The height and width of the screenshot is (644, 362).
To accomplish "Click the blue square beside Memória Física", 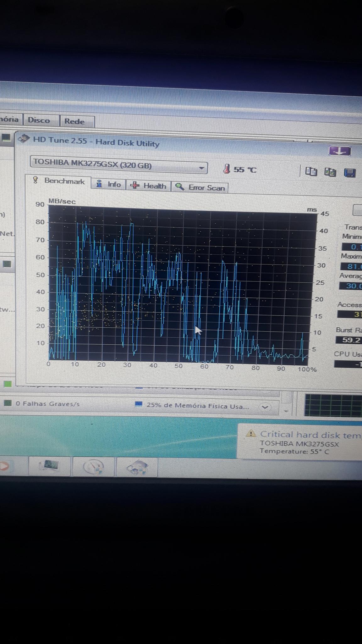I will click(139, 404).
